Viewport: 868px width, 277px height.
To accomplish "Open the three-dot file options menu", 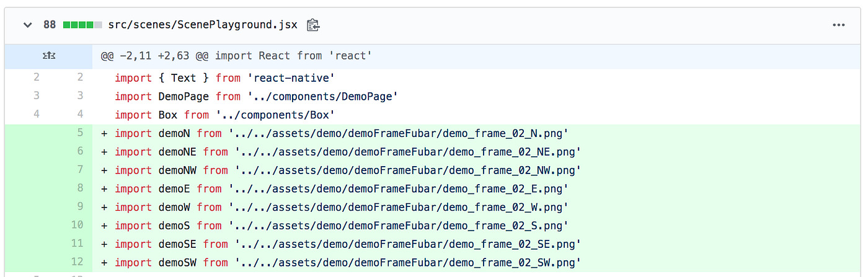I will 839,25.
